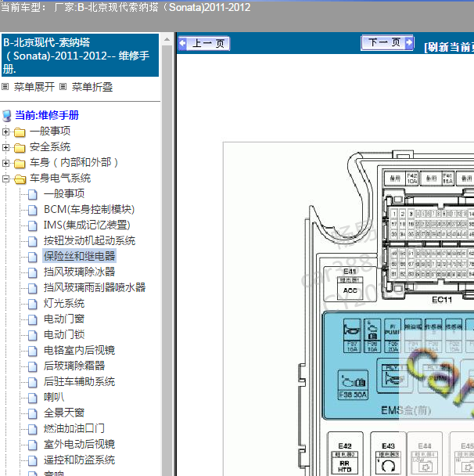Open 后玻璃除霜器 page
The image size is (474, 476).
74,366
